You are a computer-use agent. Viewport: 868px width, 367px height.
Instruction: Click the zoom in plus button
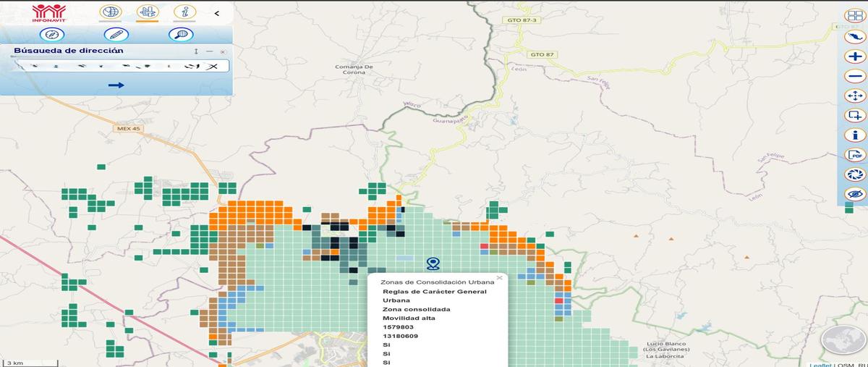pos(855,56)
